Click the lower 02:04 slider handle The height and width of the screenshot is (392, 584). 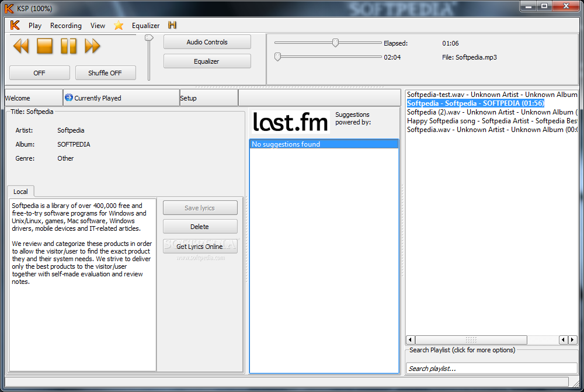pyautogui.click(x=277, y=57)
